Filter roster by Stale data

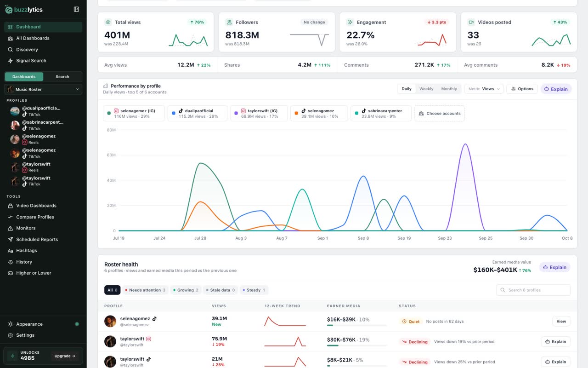coord(220,290)
